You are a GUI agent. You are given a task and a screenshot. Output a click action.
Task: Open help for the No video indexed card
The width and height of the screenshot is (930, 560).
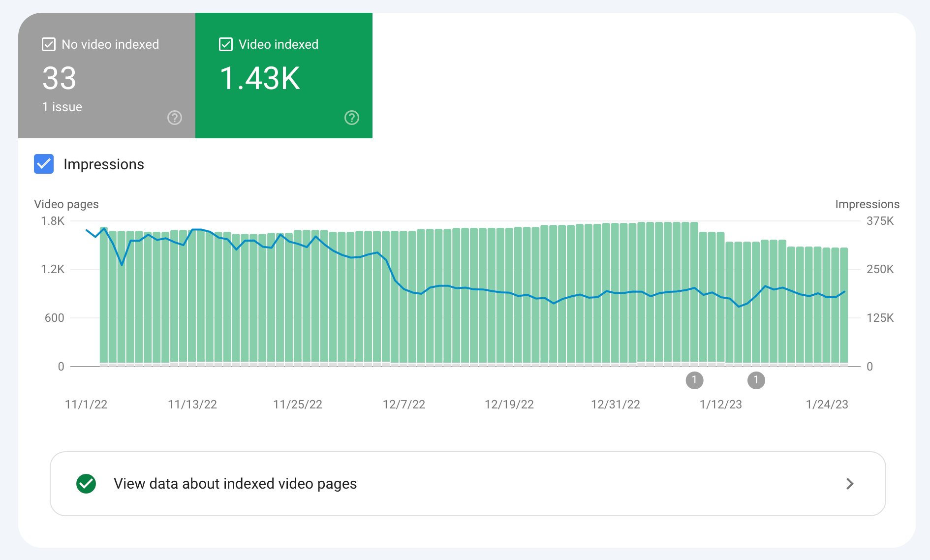[x=175, y=118]
